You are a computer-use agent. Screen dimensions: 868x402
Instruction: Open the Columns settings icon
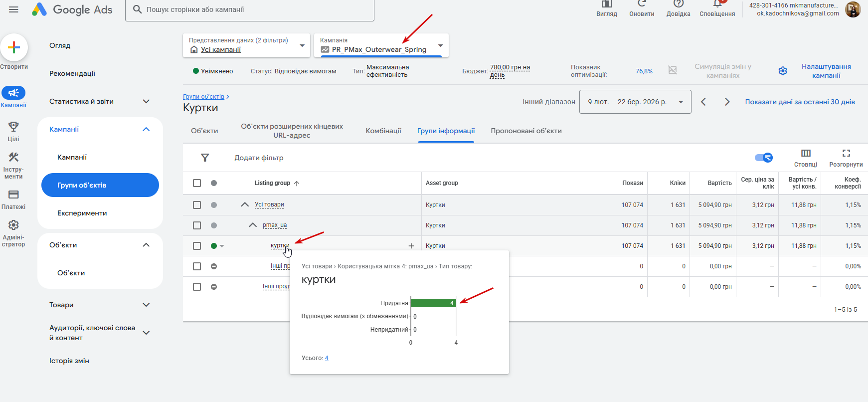pos(806,153)
